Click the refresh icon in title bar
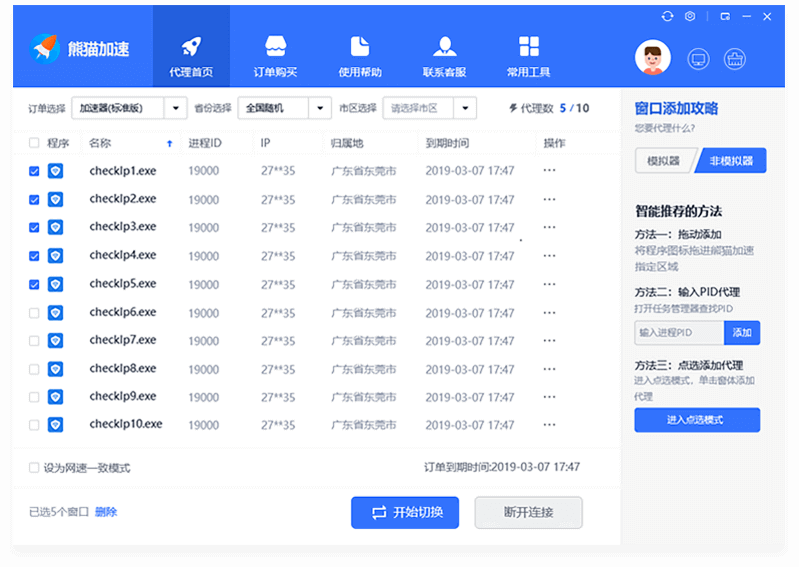Image resolution: width=799 pixels, height=567 pixels. [x=667, y=17]
